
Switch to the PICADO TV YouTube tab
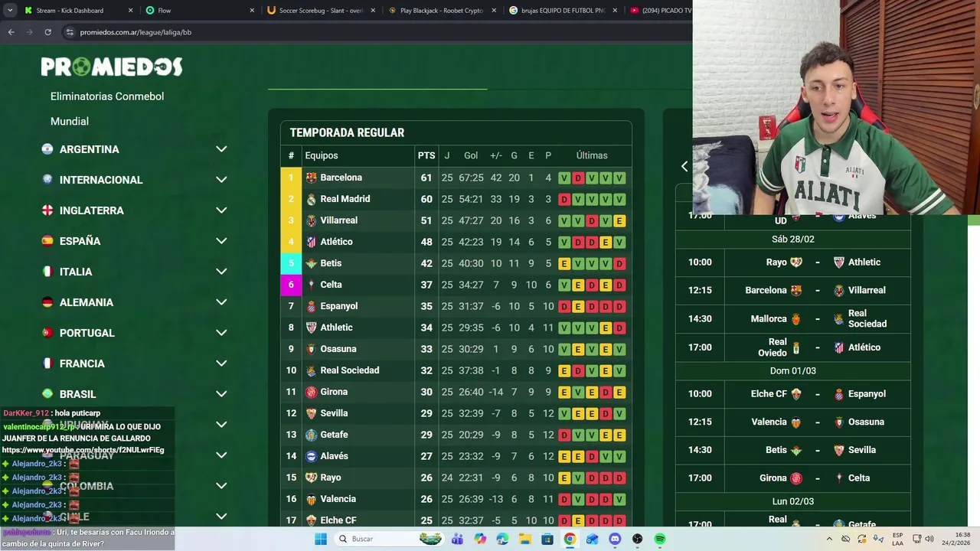click(x=660, y=11)
